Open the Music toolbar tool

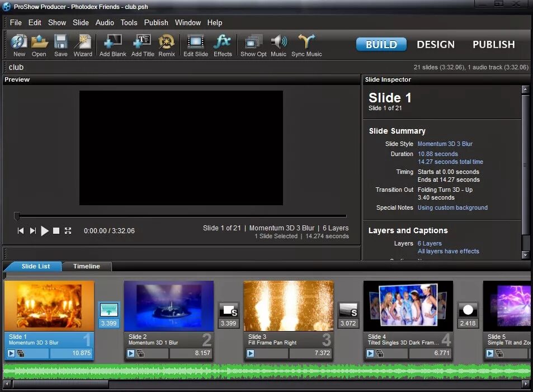point(279,45)
